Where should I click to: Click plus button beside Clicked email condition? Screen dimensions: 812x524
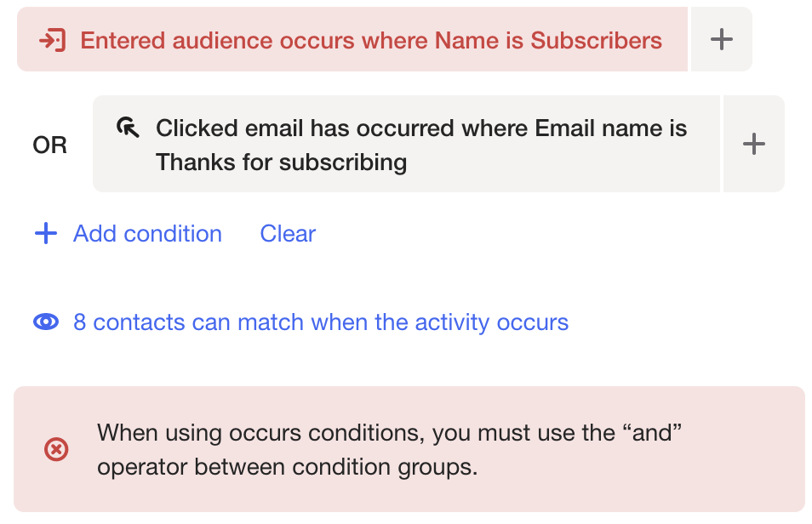pyautogui.click(x=753, y=145)
